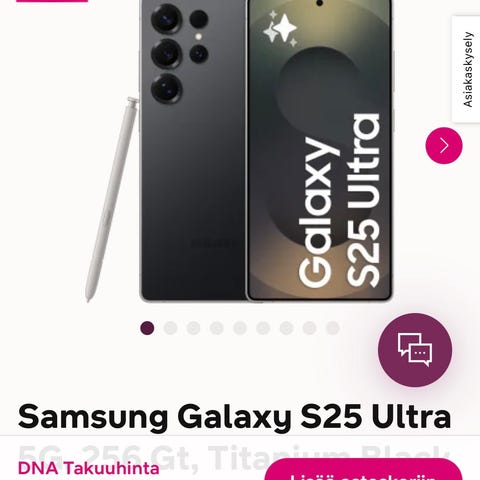The width and height of the screenshot is (480, 480).
Task: Tap the phone's rear camera side image
Action: coord(193,151)
